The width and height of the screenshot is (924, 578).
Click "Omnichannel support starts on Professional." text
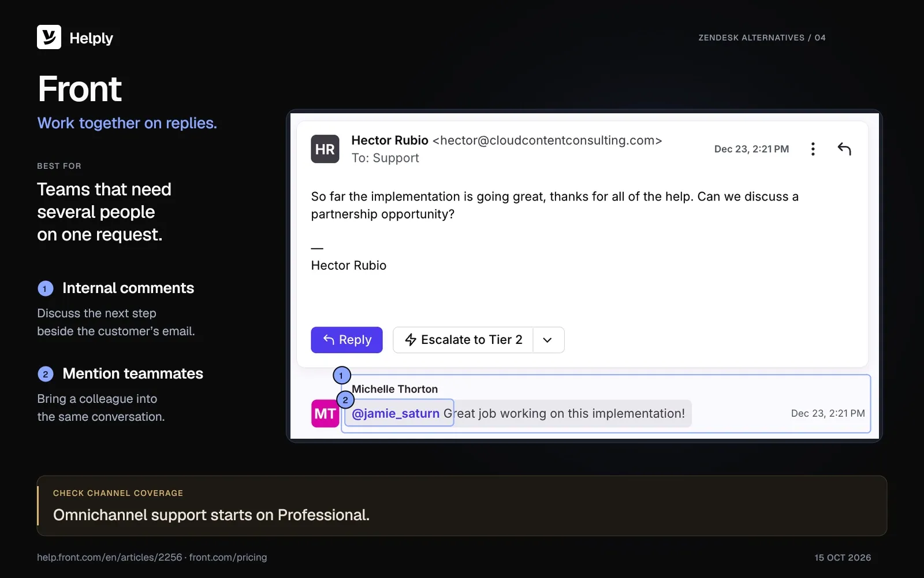pos(211,515)
